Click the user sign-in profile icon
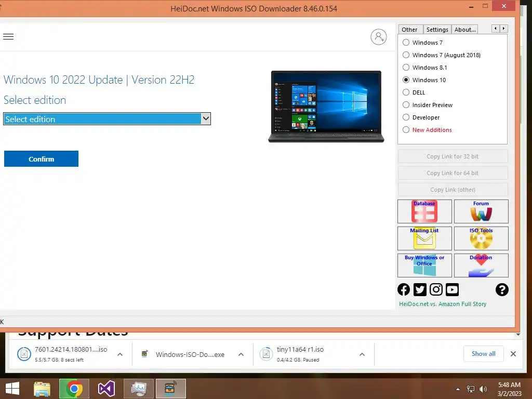Screen dimensions: 532x399 pyautogui.click(x=379, y=37)
